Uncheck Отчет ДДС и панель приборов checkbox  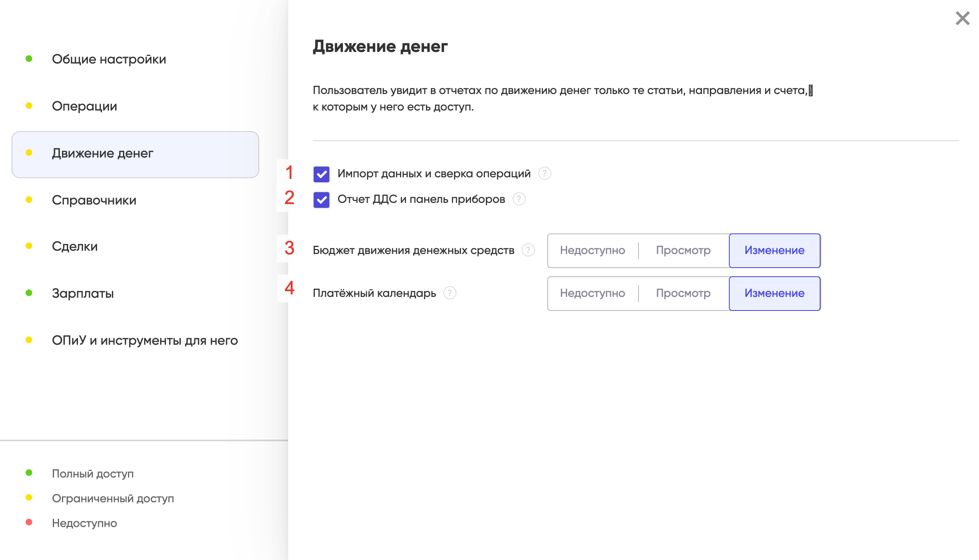click(x=321, y=200)
